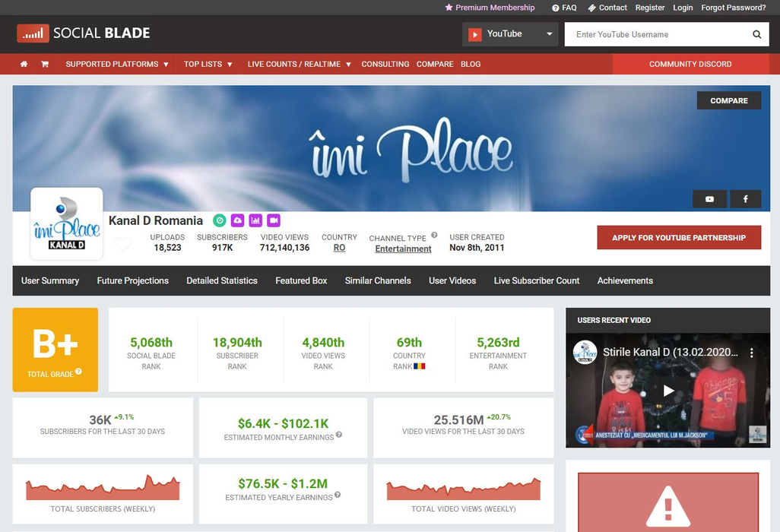This screenshot has height=532, width=780.
Task: Click the 5,263rd entertainment rank
Action: coord(498,343)
